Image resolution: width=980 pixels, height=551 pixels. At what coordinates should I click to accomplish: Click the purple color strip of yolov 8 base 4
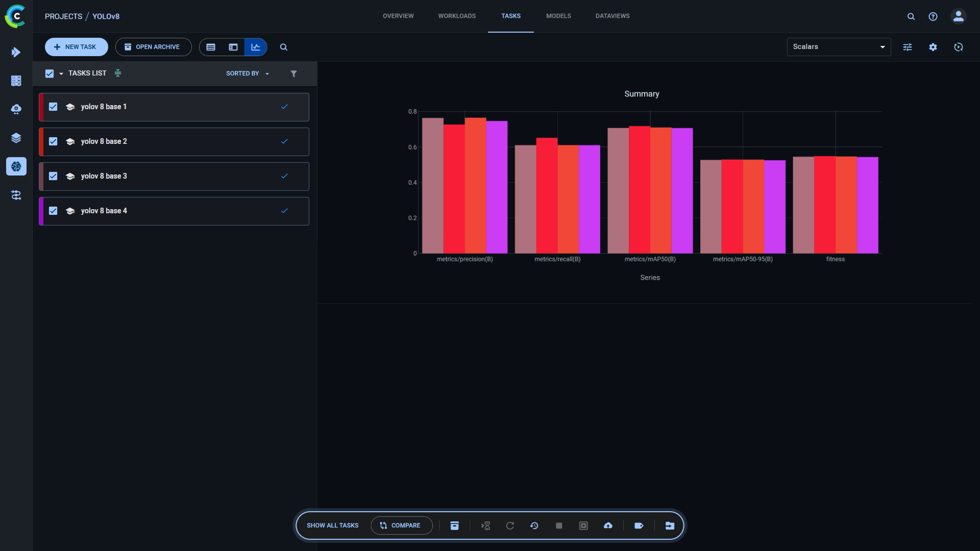pos(41,211)
